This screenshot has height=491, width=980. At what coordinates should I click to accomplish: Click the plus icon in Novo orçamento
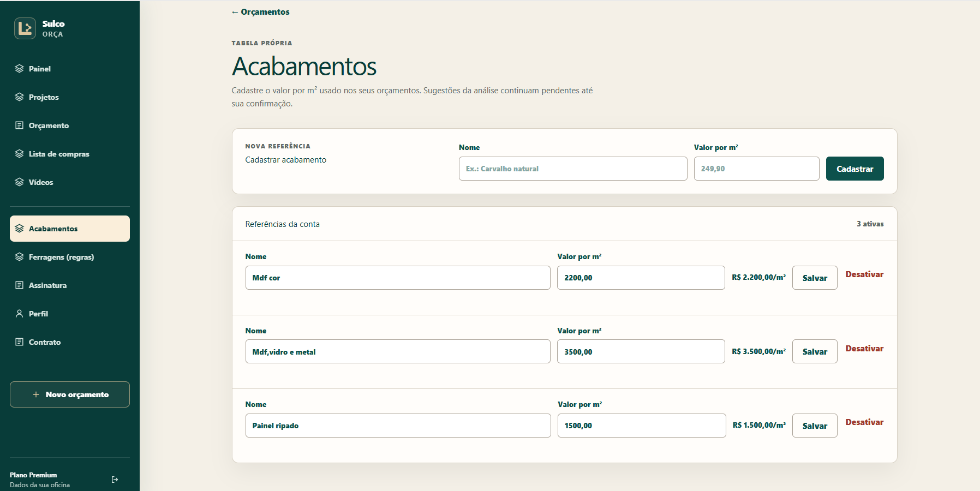[36, 394]
